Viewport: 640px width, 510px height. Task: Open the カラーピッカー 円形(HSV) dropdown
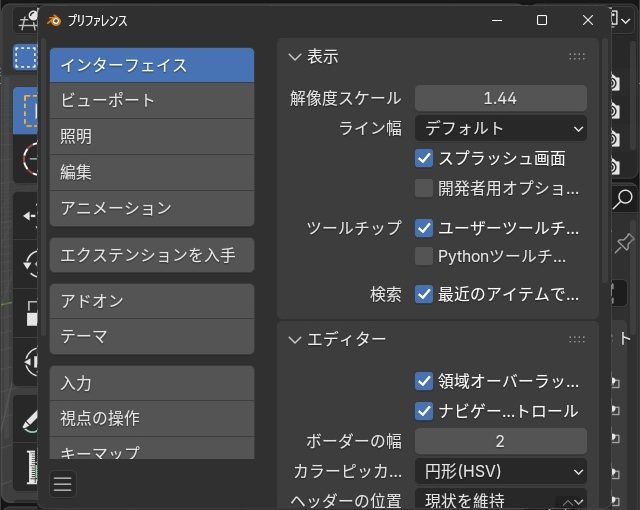[501, 471]
